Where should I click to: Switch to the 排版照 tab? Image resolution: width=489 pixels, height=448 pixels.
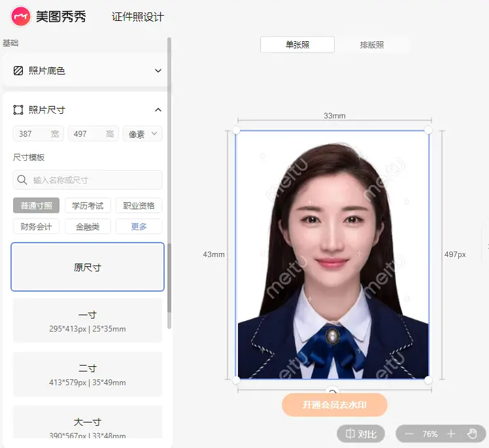point(372,44)
